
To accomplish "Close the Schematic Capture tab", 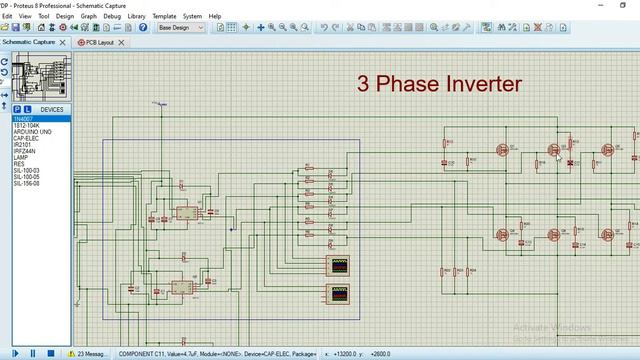I will coord(62,42).
